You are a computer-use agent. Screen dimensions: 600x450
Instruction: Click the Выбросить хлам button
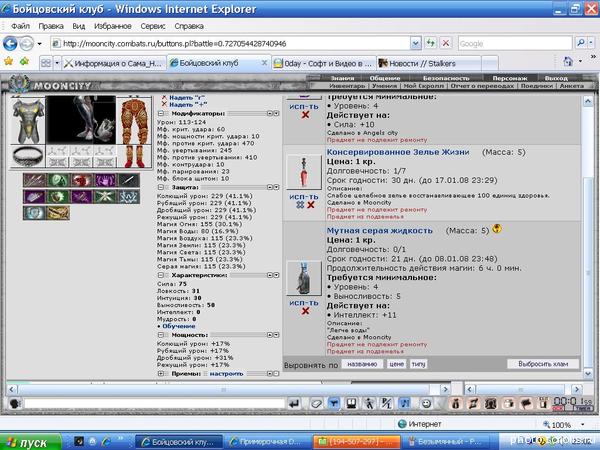tap(543, 364)
